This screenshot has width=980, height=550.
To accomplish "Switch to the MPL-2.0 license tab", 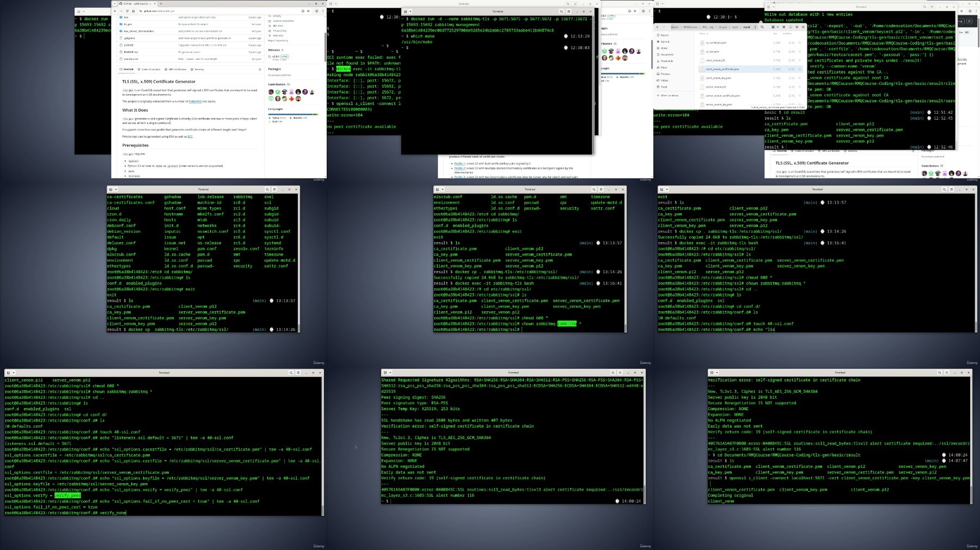I will point(175,69).
